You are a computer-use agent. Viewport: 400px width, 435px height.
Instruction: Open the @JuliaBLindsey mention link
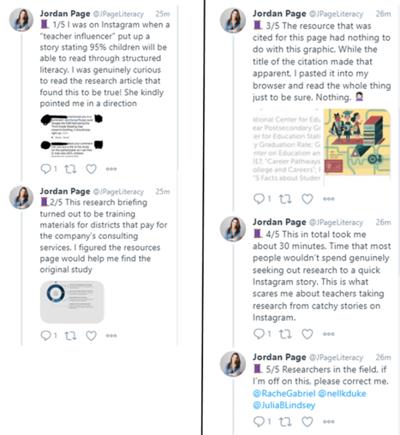284,405
